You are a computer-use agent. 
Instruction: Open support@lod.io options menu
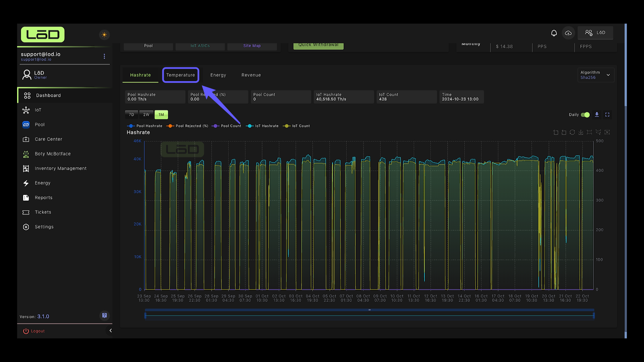click(104, 56)
